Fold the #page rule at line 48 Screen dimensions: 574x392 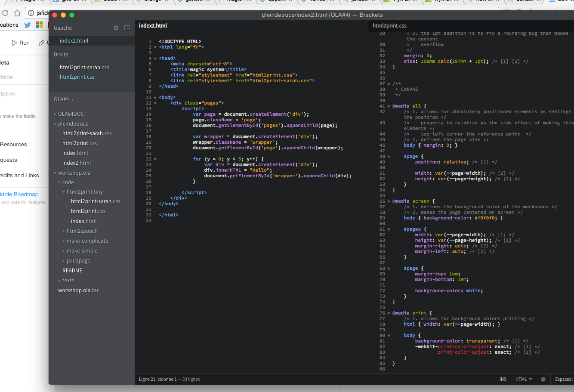[389, 157]
